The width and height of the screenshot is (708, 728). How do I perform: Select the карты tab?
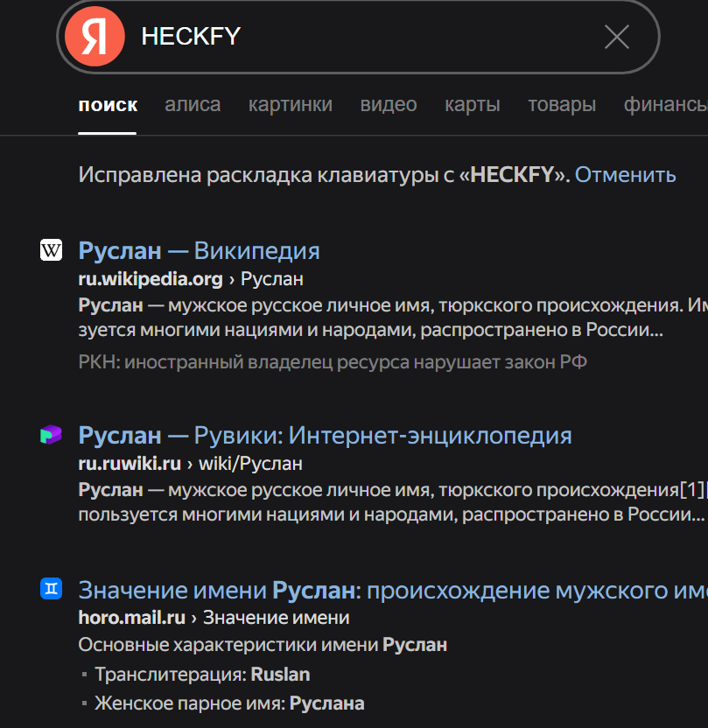point(472,105)
